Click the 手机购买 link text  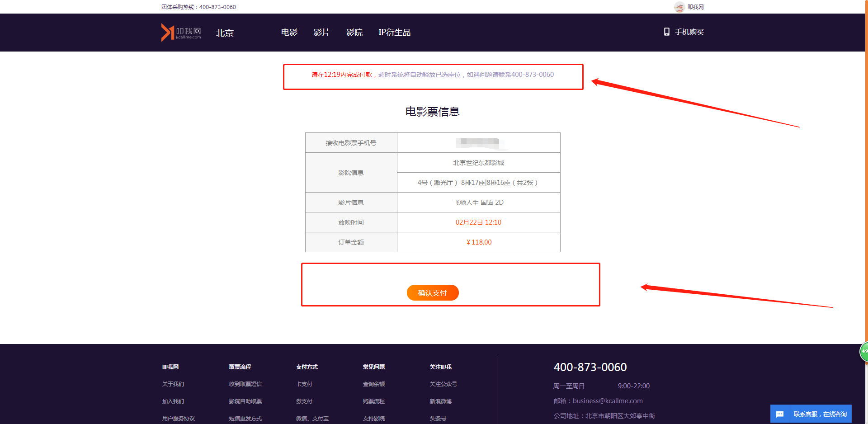(x=689, y=32)
